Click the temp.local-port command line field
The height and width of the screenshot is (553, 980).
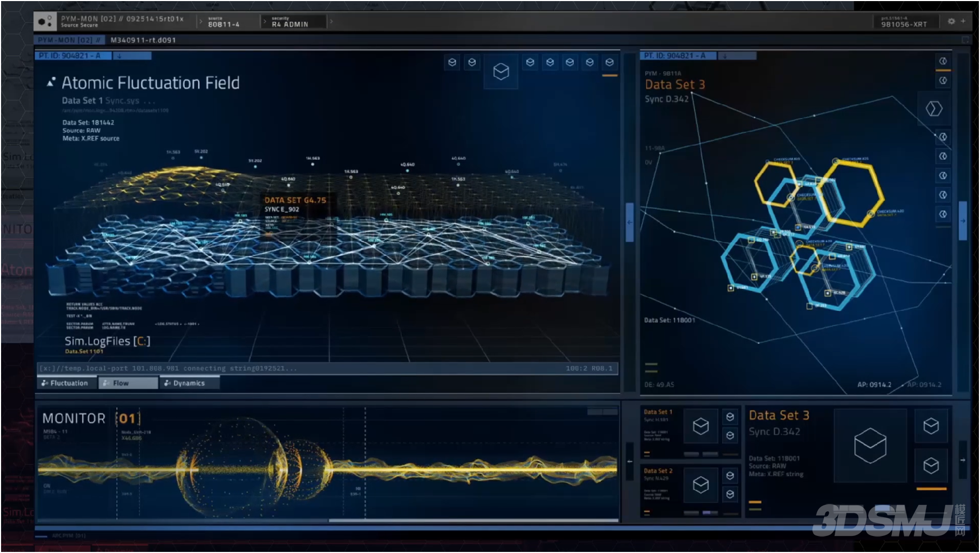(x=328, y=368)
